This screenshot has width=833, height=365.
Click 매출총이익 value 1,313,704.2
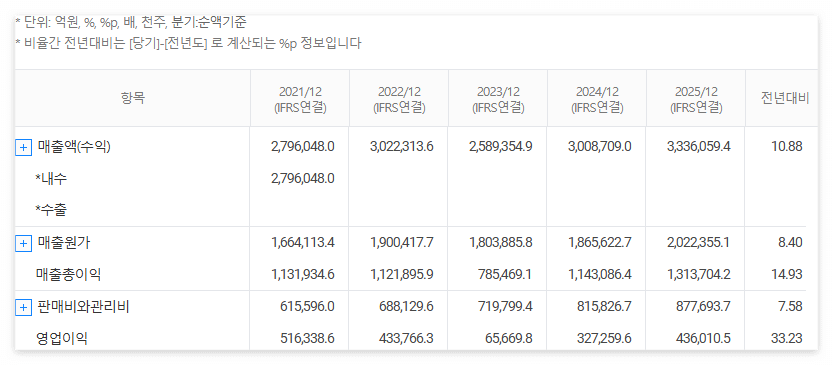699,275
